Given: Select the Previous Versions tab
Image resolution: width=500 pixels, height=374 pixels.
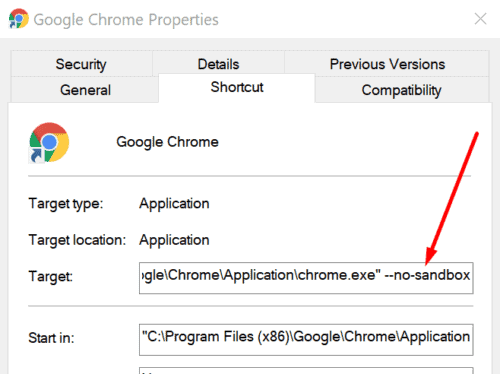Looking at the screenshot, I should (387, 64).
